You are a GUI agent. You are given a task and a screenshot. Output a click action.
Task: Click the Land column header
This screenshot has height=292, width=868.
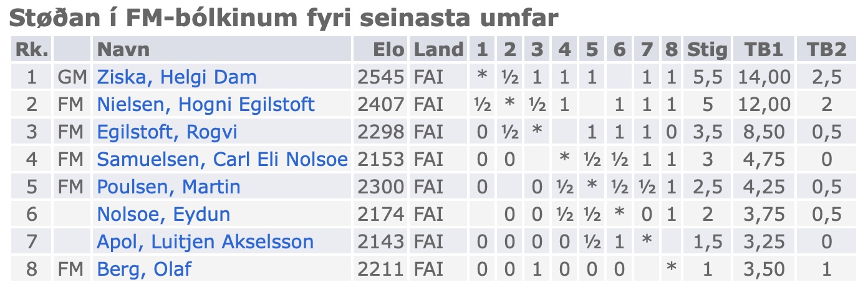pos(439,50)
